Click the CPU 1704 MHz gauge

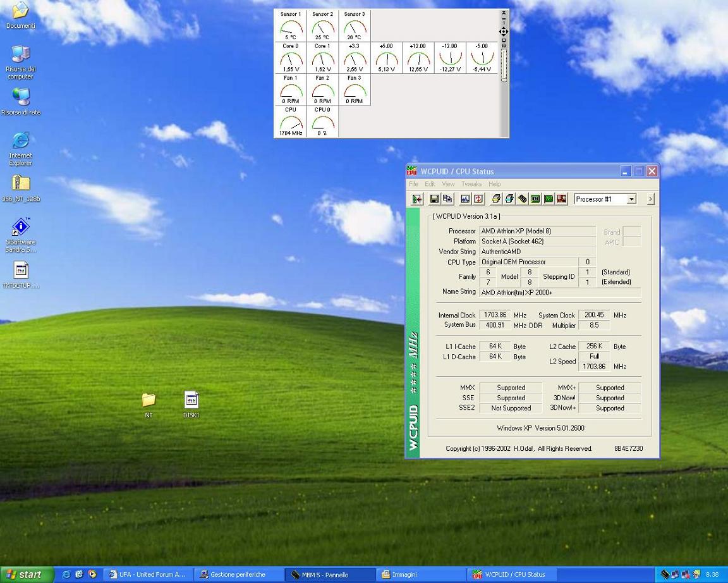click(x=291, y=121)
